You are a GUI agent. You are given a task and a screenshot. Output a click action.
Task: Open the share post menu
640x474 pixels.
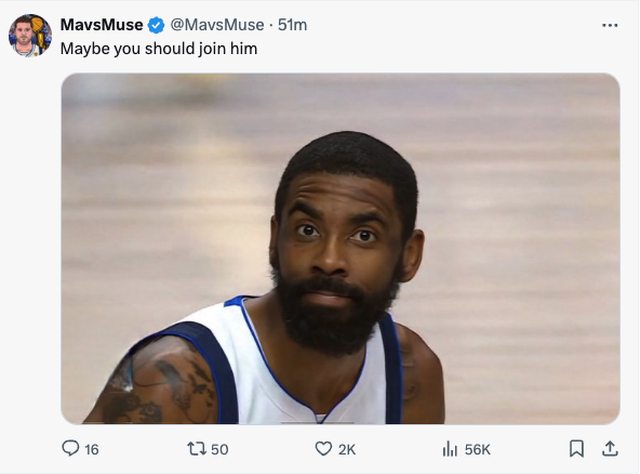tap(609, 449)
